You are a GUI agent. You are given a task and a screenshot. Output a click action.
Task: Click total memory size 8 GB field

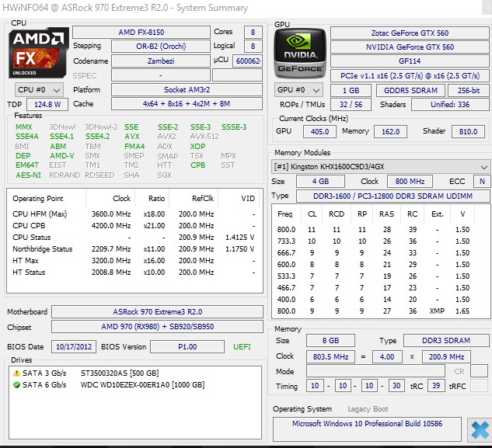coord(330,341)
